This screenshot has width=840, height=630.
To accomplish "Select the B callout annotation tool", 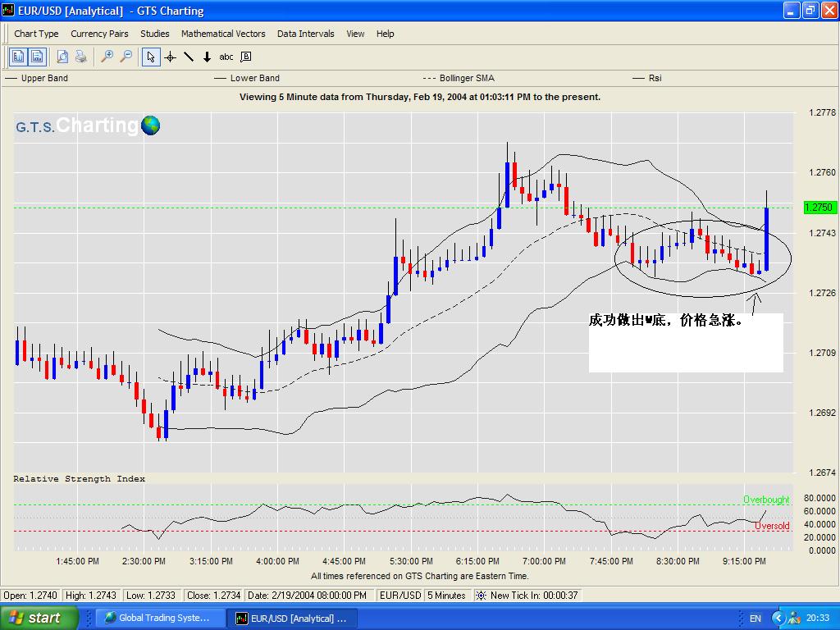I will click(x=246, y=57).
